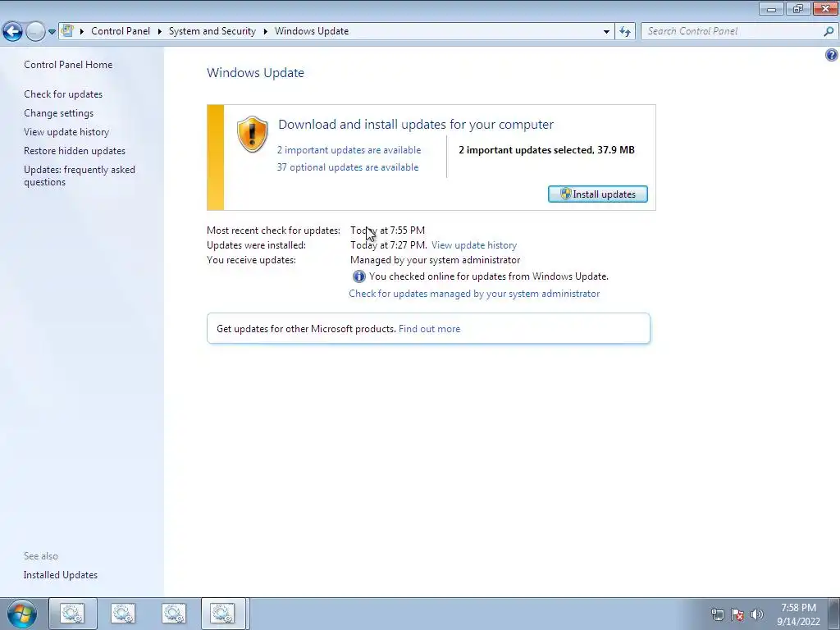This screenshot has height=630, width=840.
Task: Open 2 important updates are available
Action: pos(349,150)
